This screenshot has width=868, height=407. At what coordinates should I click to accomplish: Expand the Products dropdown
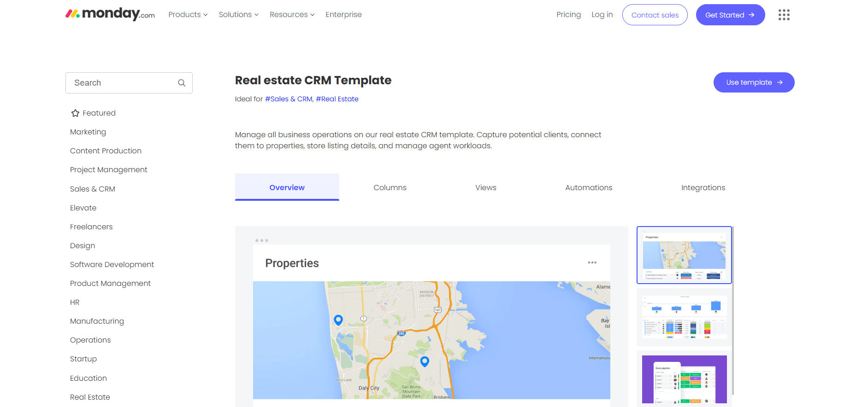tap(188, 15)
